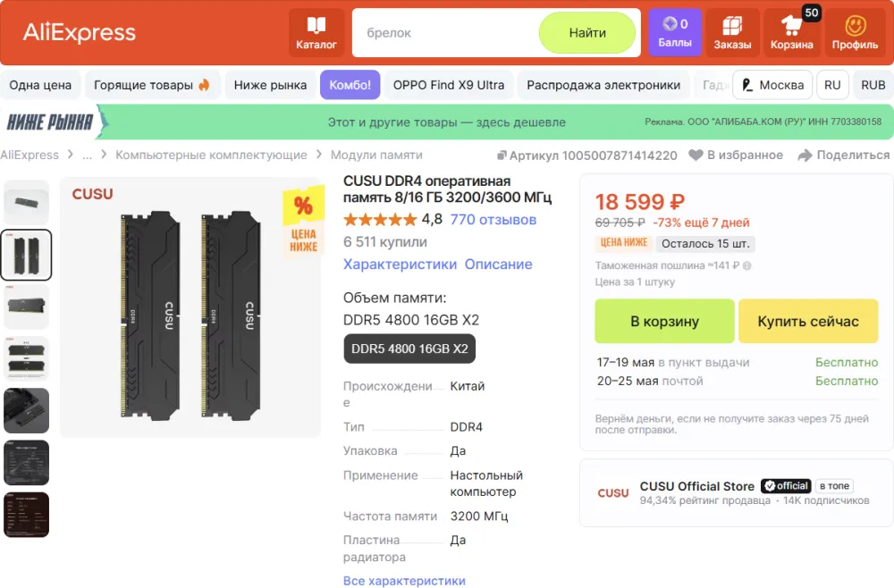Open RU language selector
This screenshot has width=894, height=588.
pyautogui.click(x=832, y=85)
